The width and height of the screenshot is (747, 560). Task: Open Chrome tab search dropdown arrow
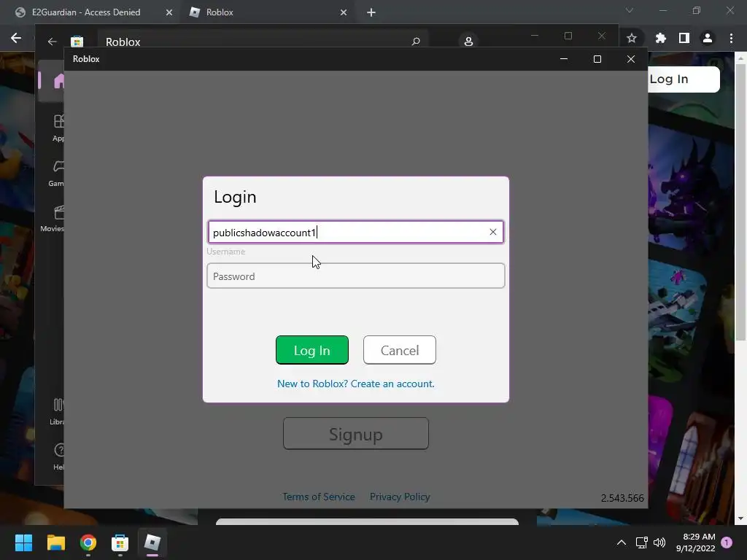pos(630,10)
